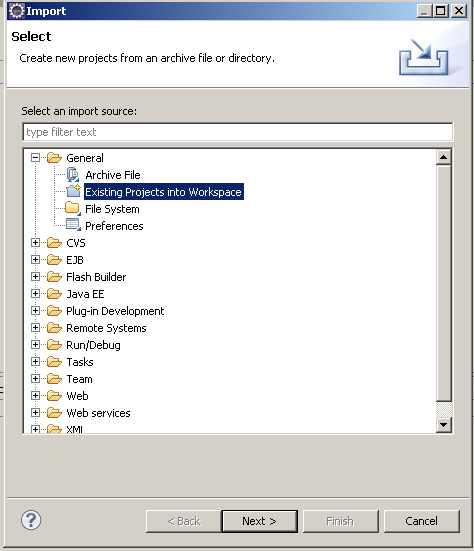The width and height of the screenshot is (474, 551).
Task: Click the Java EE folder icon
Action: (x=54, y=294)
